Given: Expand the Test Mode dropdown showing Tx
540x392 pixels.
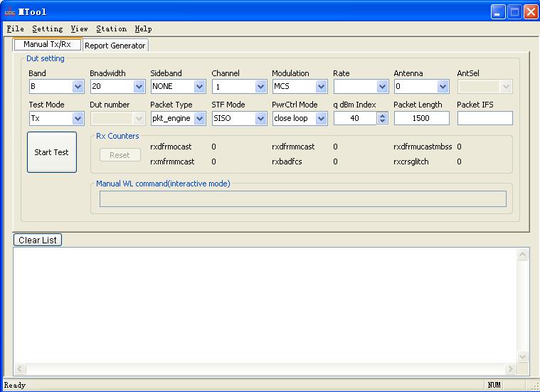Looking at the screenshot, I should coord(78,119).
